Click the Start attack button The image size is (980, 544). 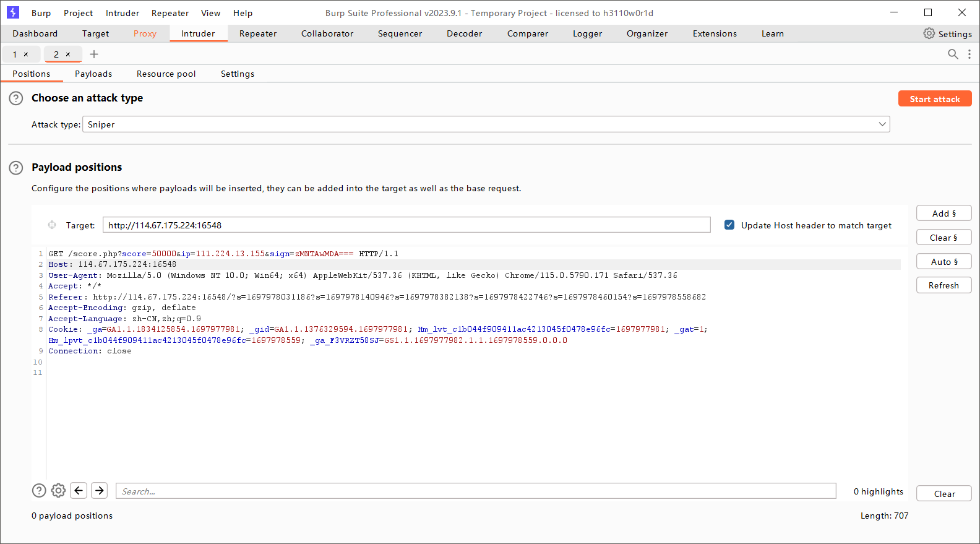(x=935, y=98)
